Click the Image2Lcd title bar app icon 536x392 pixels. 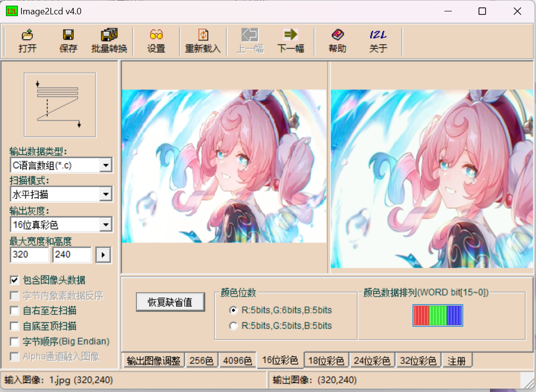coord(11,11)
